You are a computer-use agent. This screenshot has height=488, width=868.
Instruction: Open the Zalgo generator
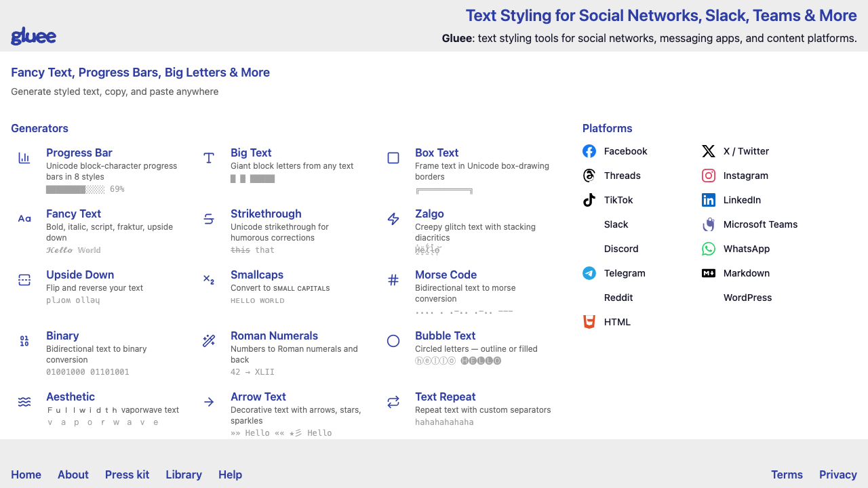click(x=429, y=213)
